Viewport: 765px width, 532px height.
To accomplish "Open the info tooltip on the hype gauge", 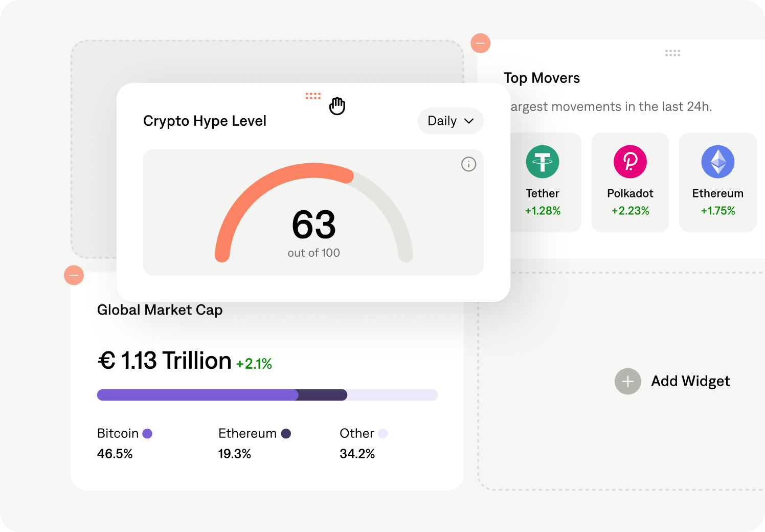I will tap(468, 164).
